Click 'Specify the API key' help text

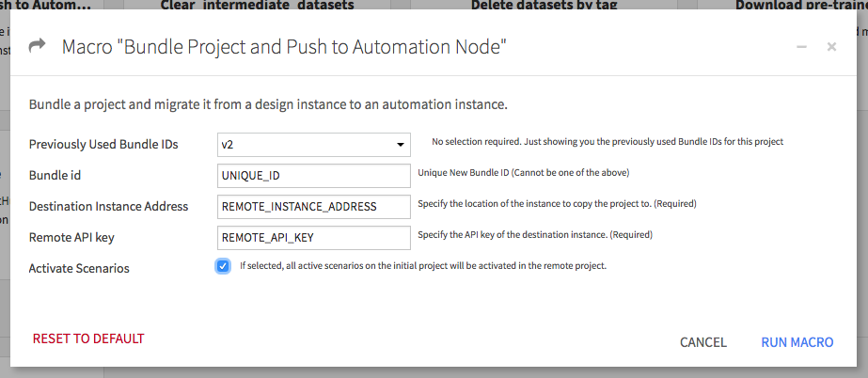pos(535,235)
